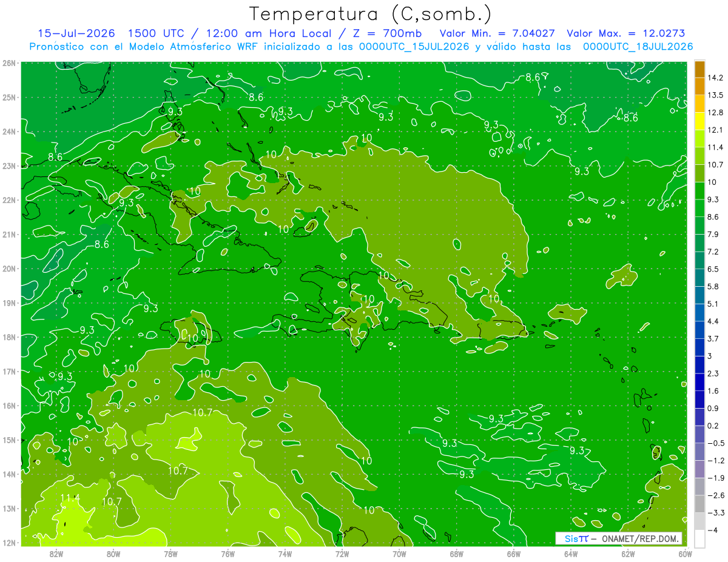Click the 24N latitude axis label

[x=8, y=132]
